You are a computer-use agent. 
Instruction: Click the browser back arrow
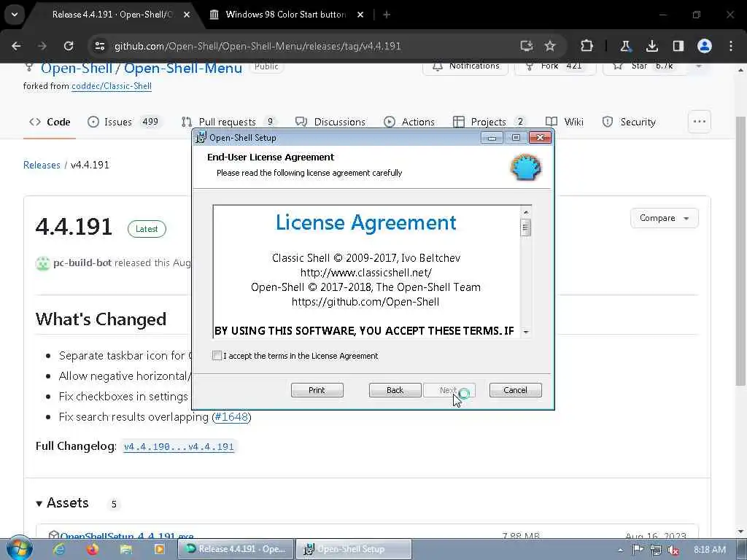pos(16,46)
